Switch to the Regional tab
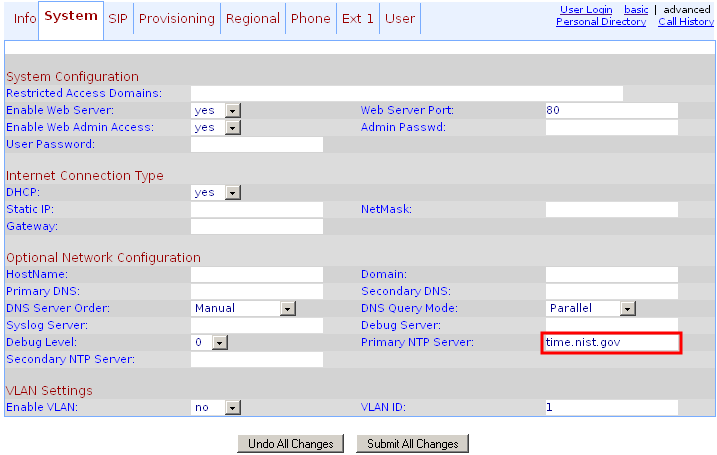This screenshot has width=717, height=455. click(x=253, y=19)
